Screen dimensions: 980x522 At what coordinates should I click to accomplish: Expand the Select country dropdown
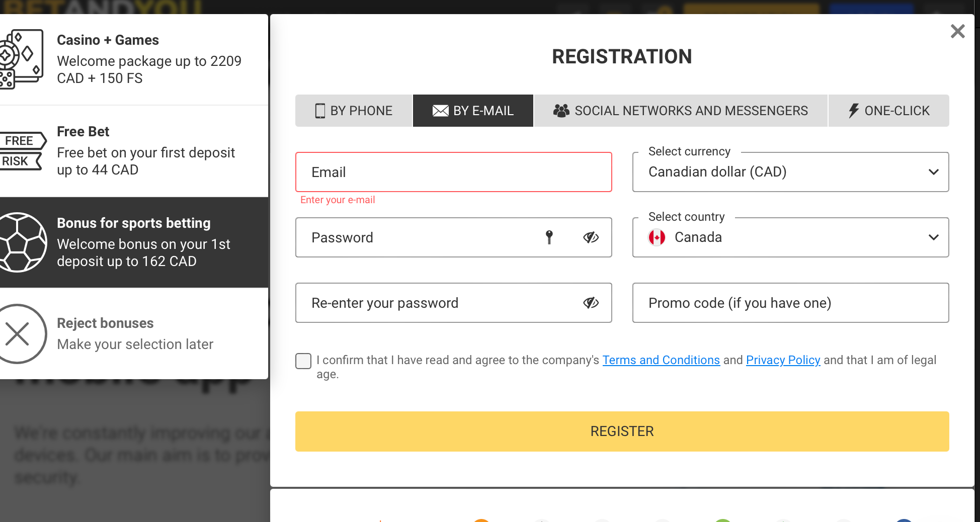pos(790,237)
